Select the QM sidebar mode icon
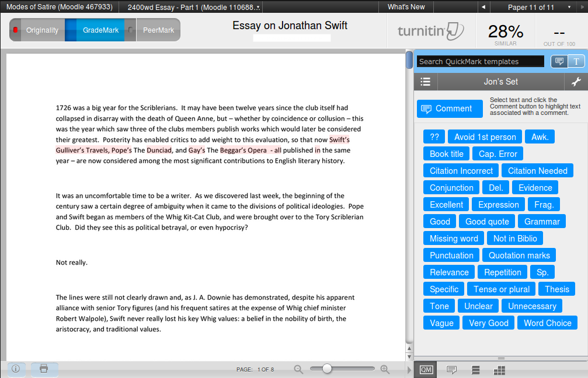 (x=426, y=369)
